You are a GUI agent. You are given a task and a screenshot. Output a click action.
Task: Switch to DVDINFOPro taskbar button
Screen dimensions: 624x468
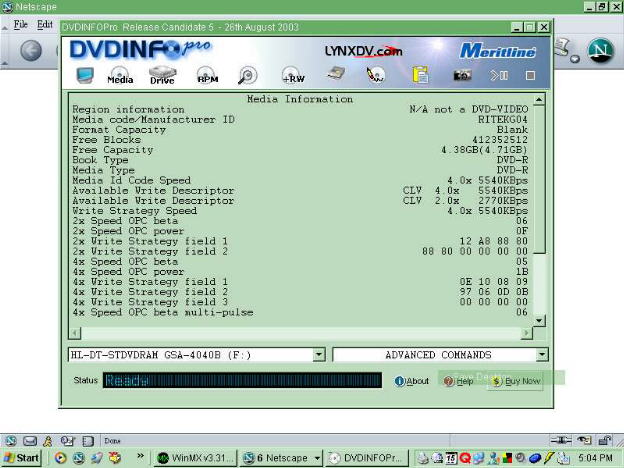pyautogui.click(x=368, y=458)
